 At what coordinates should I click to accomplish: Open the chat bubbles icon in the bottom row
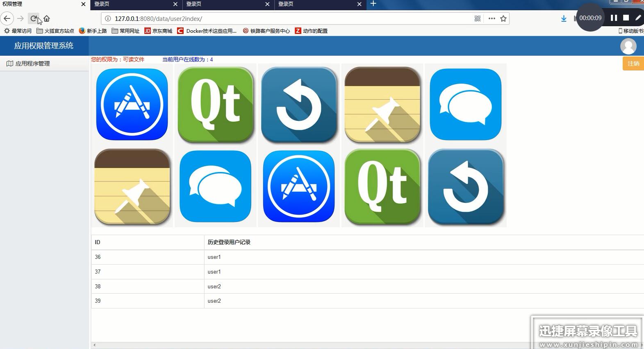point(216,186)
